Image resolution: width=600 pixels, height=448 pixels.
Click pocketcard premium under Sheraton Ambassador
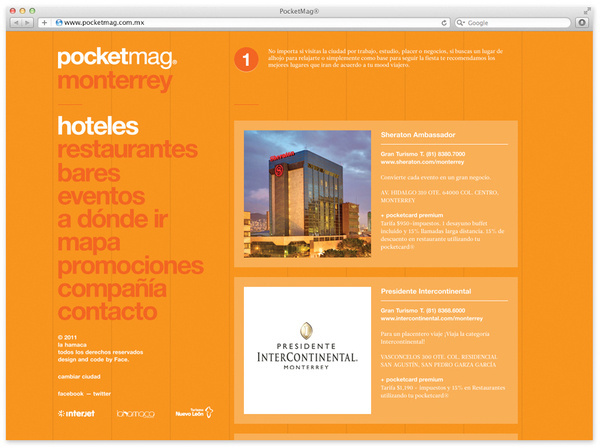412,215
